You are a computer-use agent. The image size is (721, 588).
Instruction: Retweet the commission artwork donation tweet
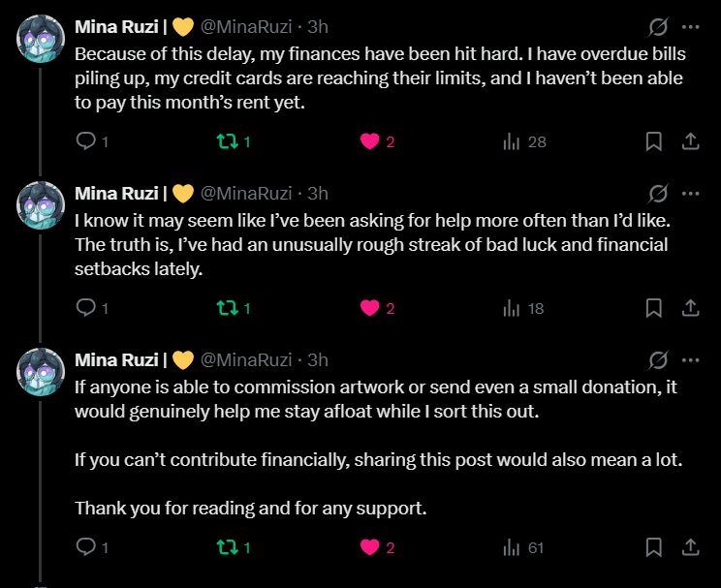tap(227, 548)
